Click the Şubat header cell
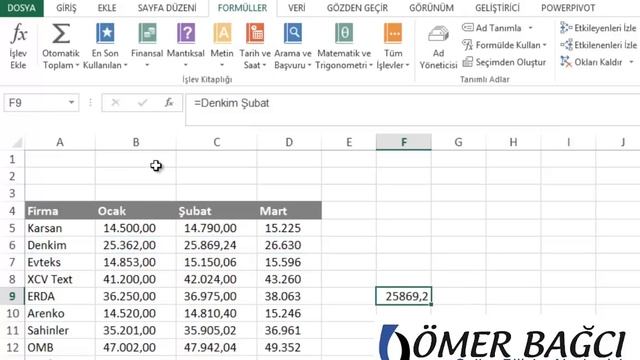Viewport: 640px width, 360px height. pos(217,211)
